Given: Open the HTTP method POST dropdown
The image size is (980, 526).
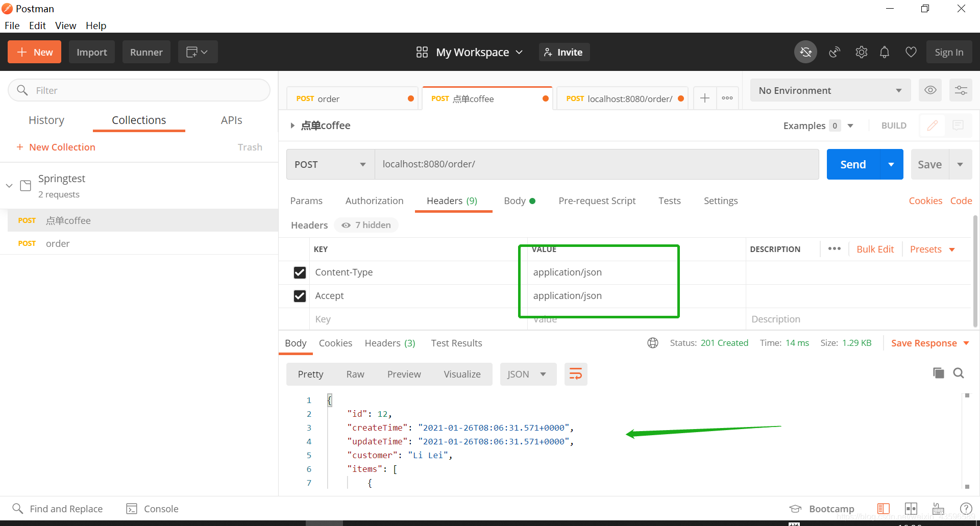Looking at the screenshot, I should pos(330,164).
